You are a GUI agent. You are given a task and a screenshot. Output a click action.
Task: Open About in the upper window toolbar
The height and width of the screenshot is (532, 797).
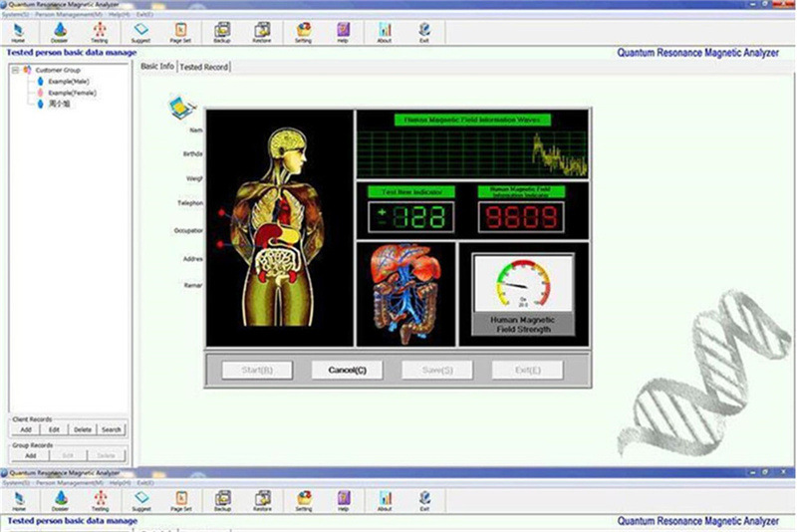tap(385, 33)
